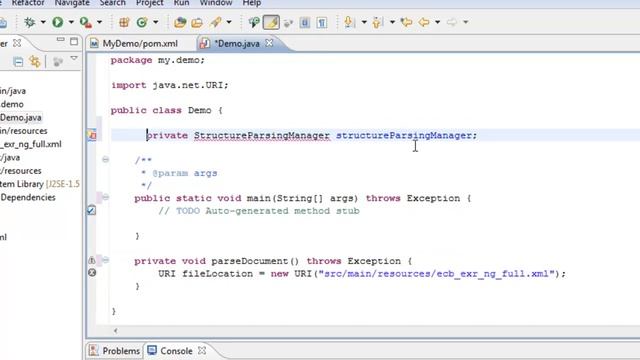Click the underlined StructureParsingManager type name
640x360 pixels.
tap(262, 136)
